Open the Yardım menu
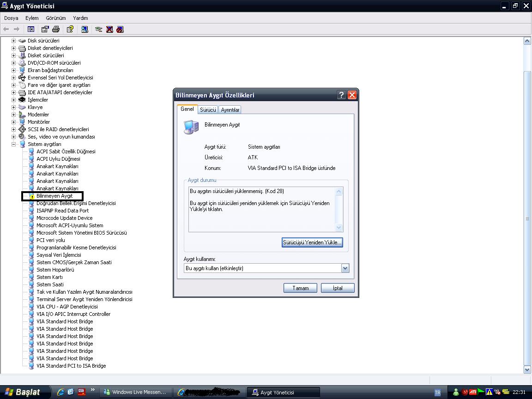Screen dimensions: 532x399 point(80,18)
